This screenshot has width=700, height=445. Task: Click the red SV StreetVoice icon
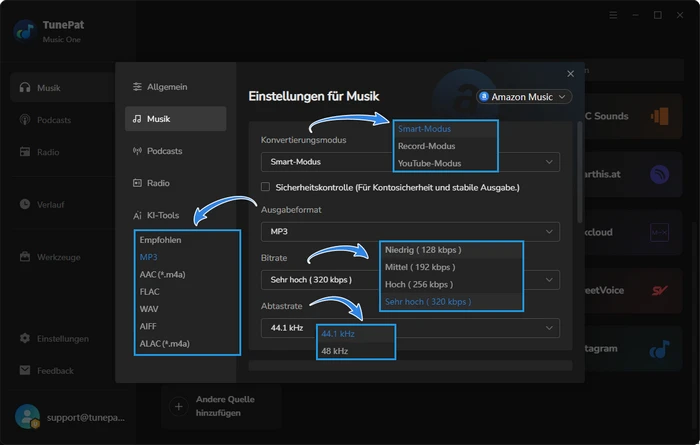click(x=659, y=291)
